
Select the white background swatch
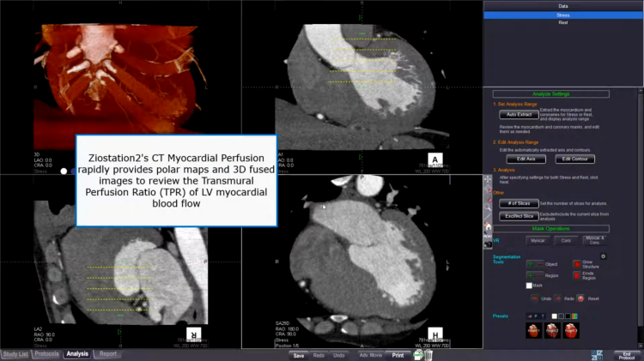(555, 316)
